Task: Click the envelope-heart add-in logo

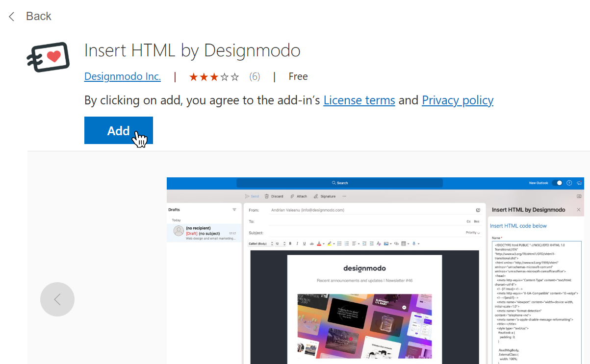Action: 48,57
